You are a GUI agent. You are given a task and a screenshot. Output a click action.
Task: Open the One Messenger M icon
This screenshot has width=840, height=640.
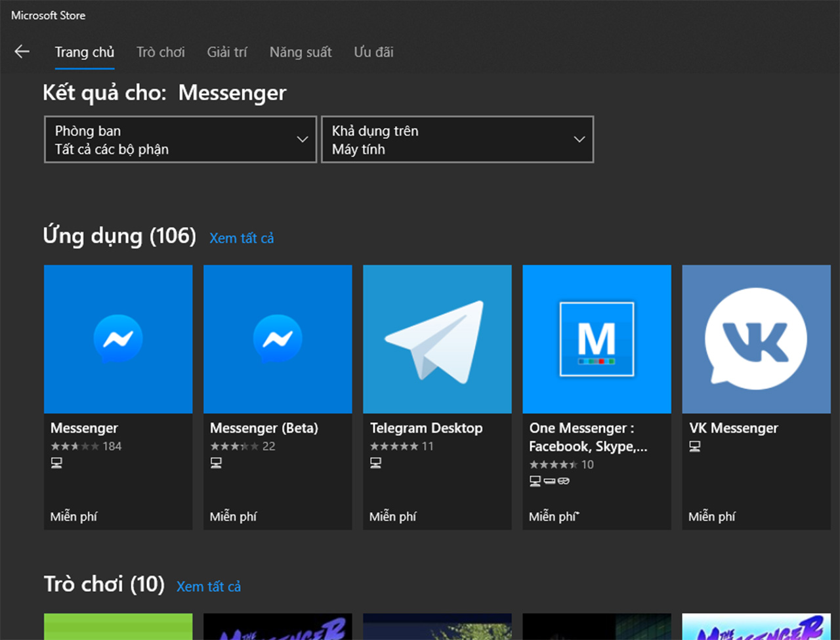click(x=597, y=339)
